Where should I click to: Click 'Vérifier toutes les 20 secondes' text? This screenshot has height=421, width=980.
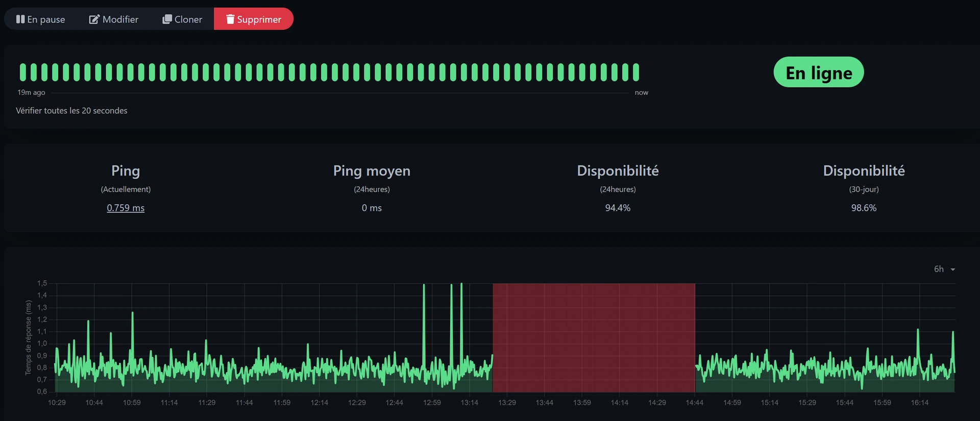tap(71, 111)
